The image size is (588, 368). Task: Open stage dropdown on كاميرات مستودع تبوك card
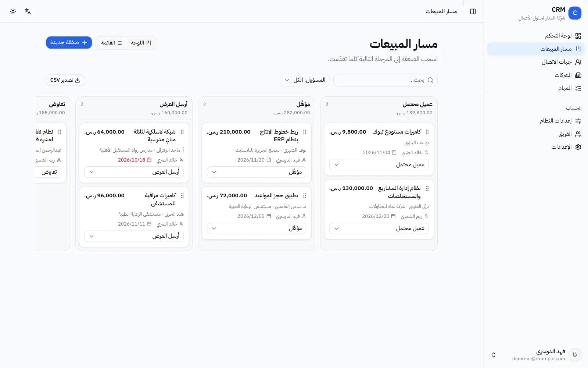tap(379, 164)
